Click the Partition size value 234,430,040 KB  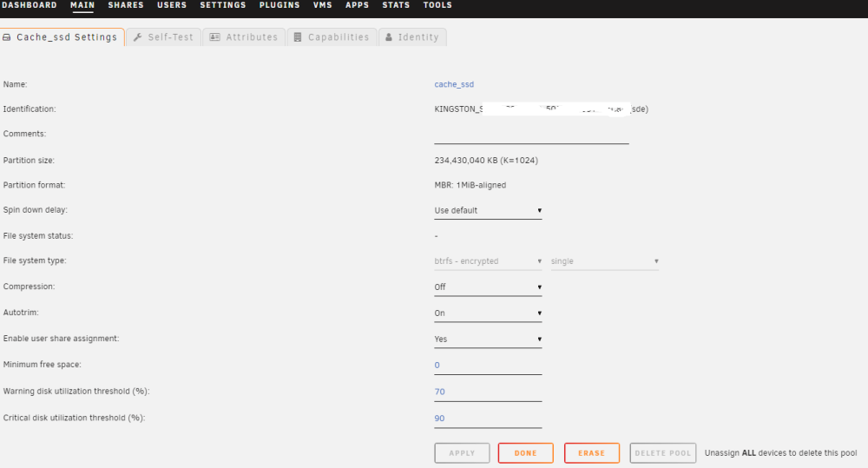486,160
